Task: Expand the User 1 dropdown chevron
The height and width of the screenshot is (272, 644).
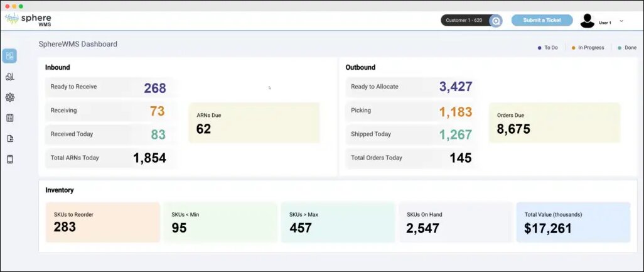Action: pos(621,21)
